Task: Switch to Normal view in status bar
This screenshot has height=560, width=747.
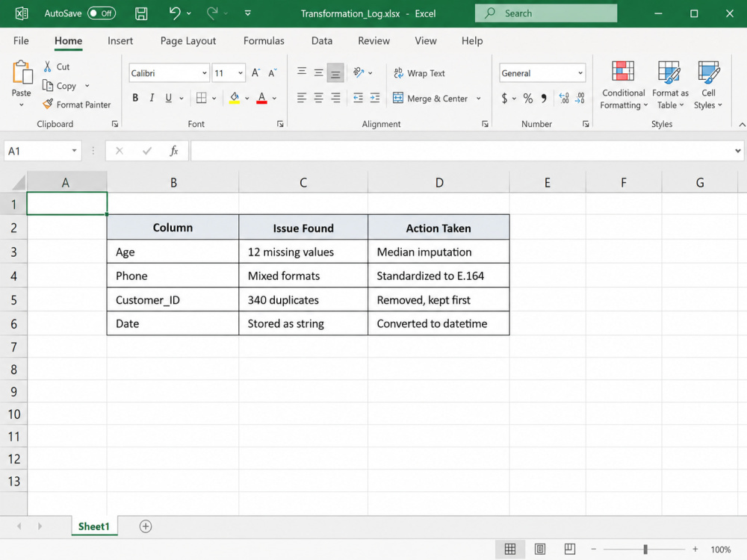Action: [x=510, y=549]
